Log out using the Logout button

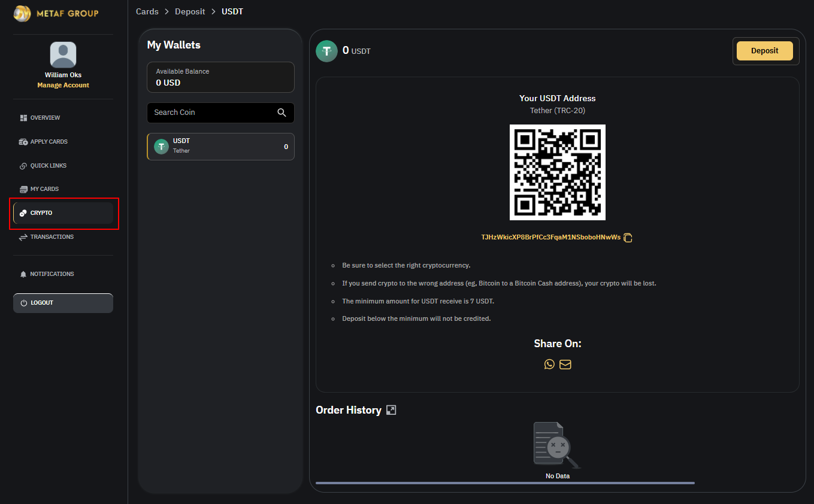tap(63, 303)
